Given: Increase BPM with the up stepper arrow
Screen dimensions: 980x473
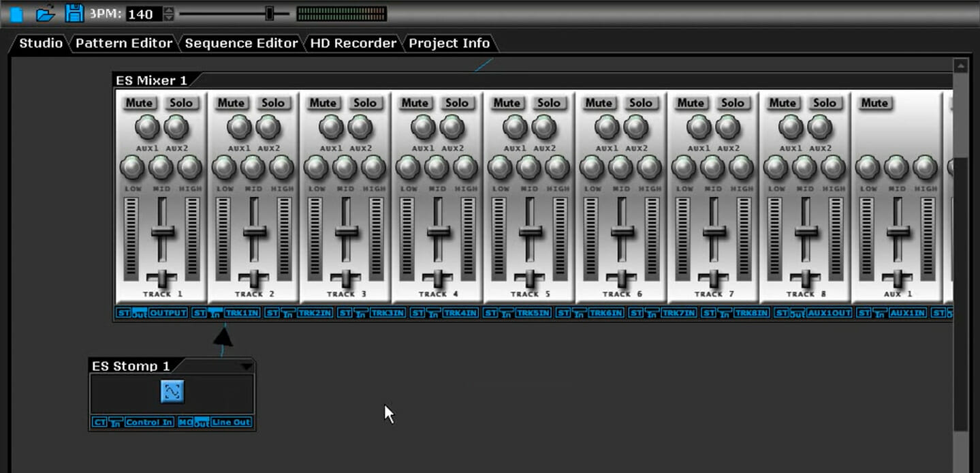Looking at the screenshot, I should click(x=169, y=10).
